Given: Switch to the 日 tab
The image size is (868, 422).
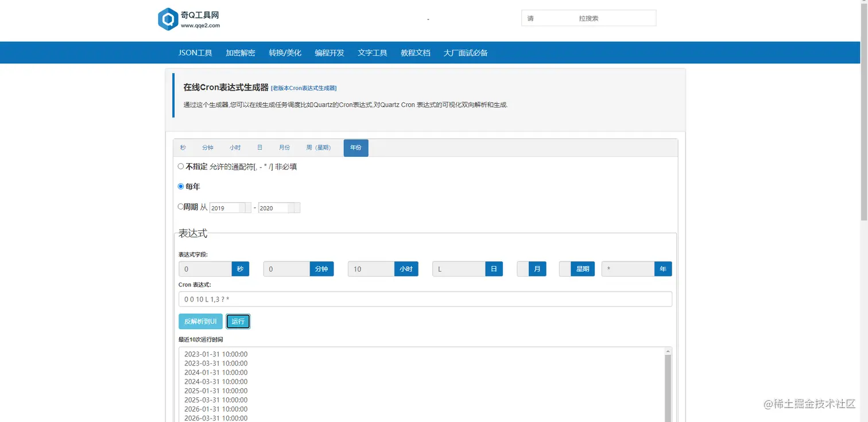Looking at the screenshot, I should pyautogui.click(x=260, y=148).
